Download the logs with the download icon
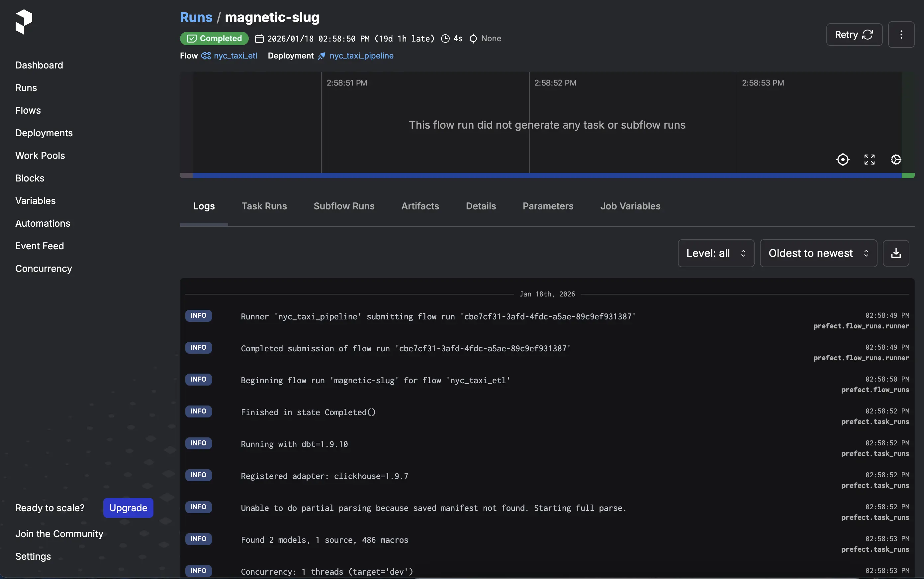924x579 pixels. [896, 253]
